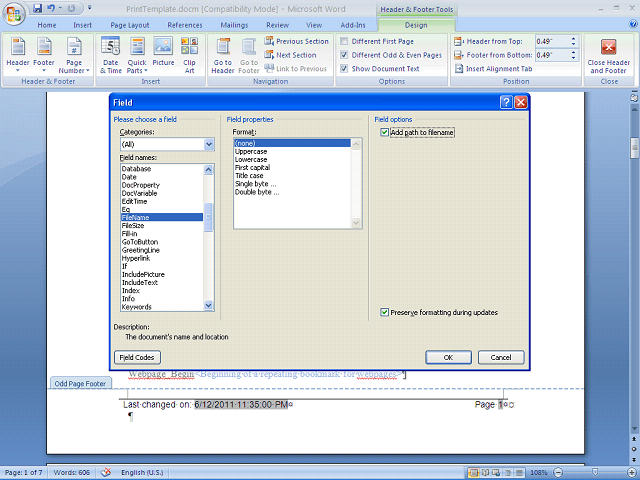Open the Mailings tab
The image size is (640, 480).
coord(234,25)
